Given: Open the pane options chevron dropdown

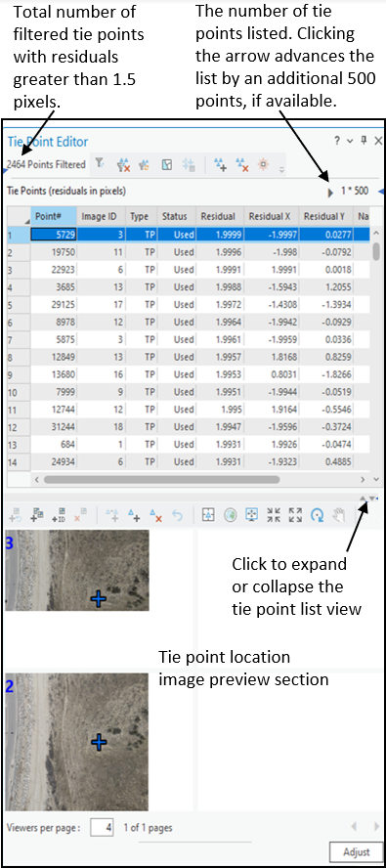Looking at the screenshot, I should coord(350,141).
